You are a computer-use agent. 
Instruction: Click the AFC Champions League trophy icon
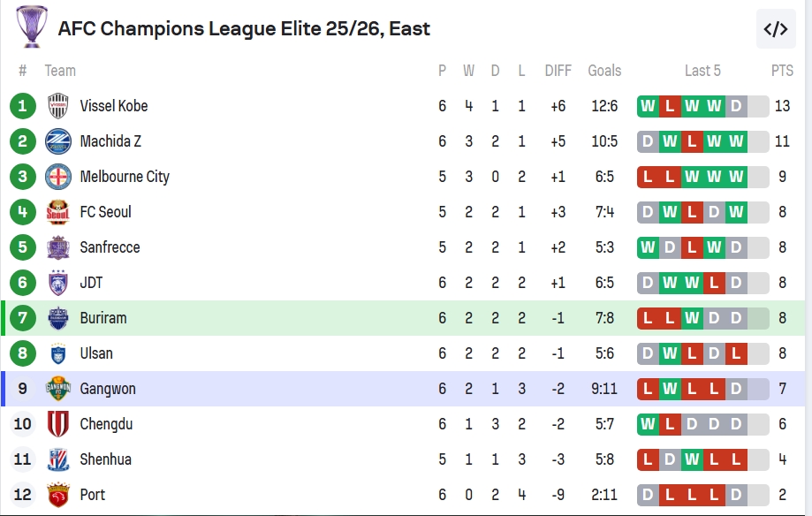coord(32,27)
